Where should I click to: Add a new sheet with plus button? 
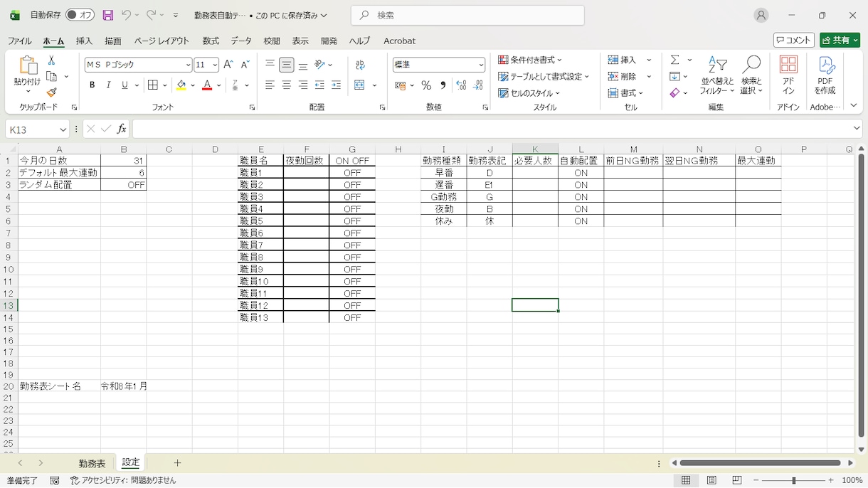(177, 463)
